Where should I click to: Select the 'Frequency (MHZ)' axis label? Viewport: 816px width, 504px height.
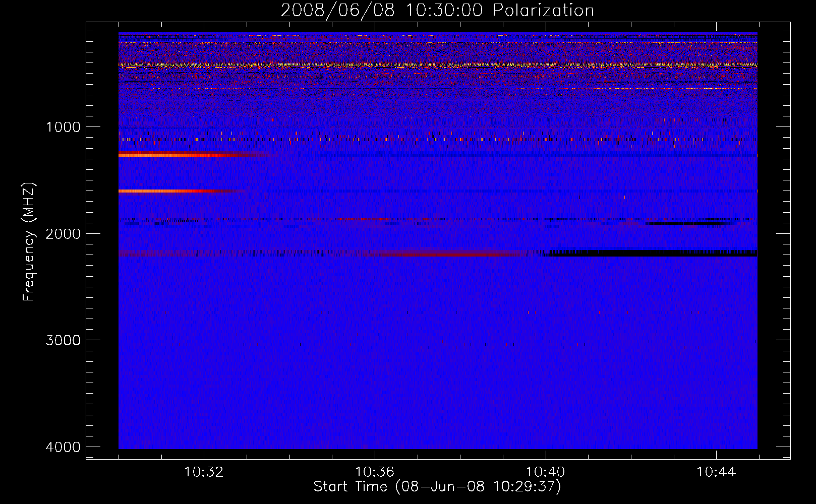tap(28, 242)
